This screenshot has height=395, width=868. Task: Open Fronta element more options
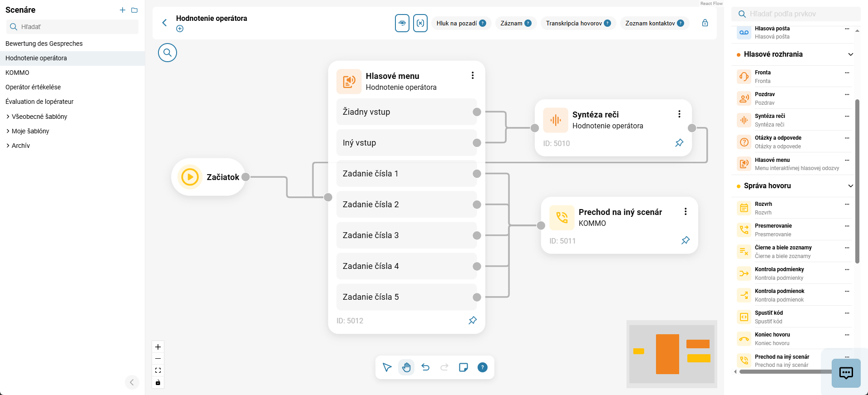[x=847, y=73]
